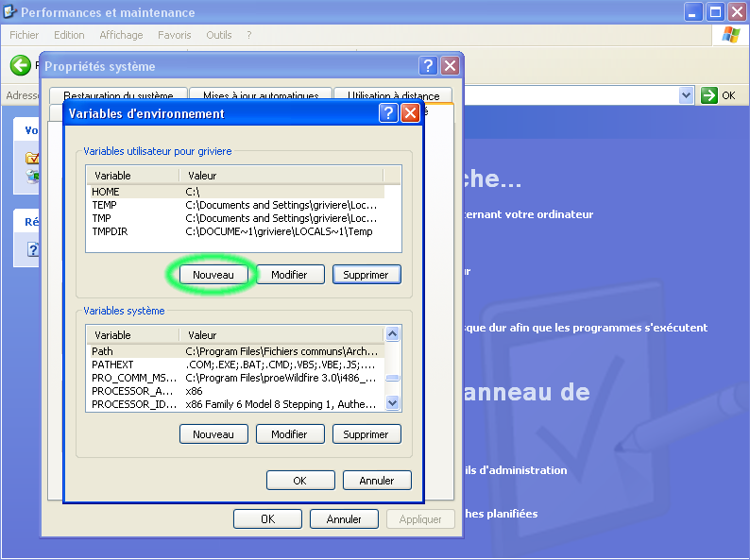Click the green Back arrow button
Screen dimensions: 750x560
(19, 65)
